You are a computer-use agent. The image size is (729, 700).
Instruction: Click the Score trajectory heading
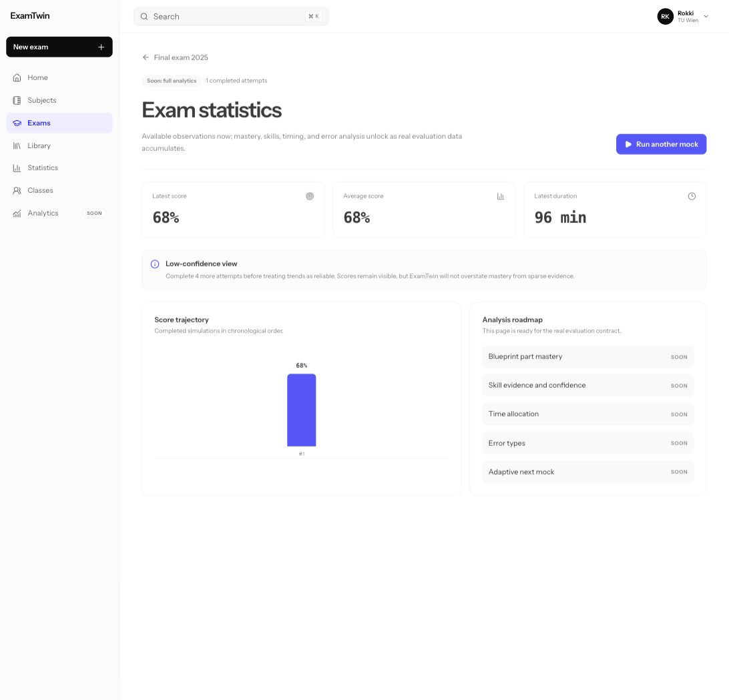pos(182,320)
